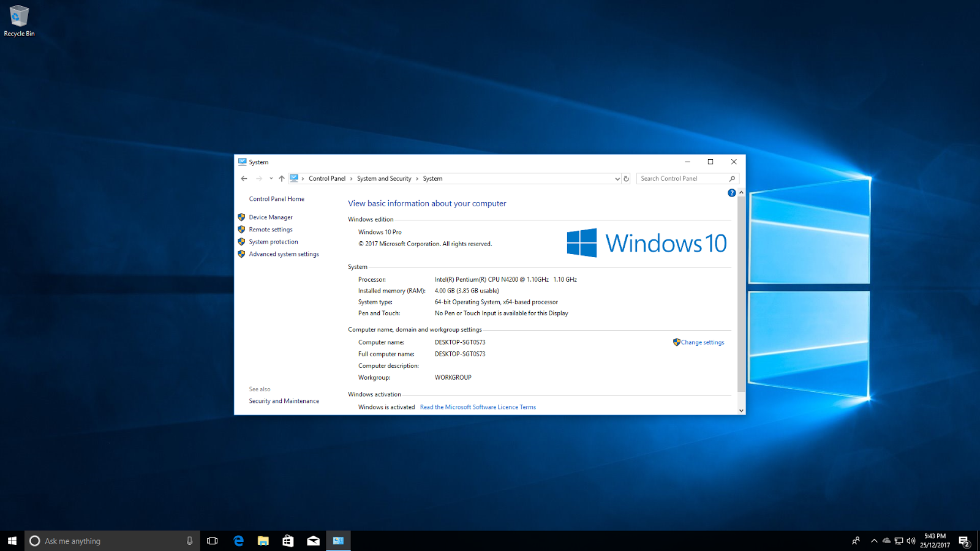Open the People icon in the system tray
This screenshot has height=551, width=980.
point(856,541)
